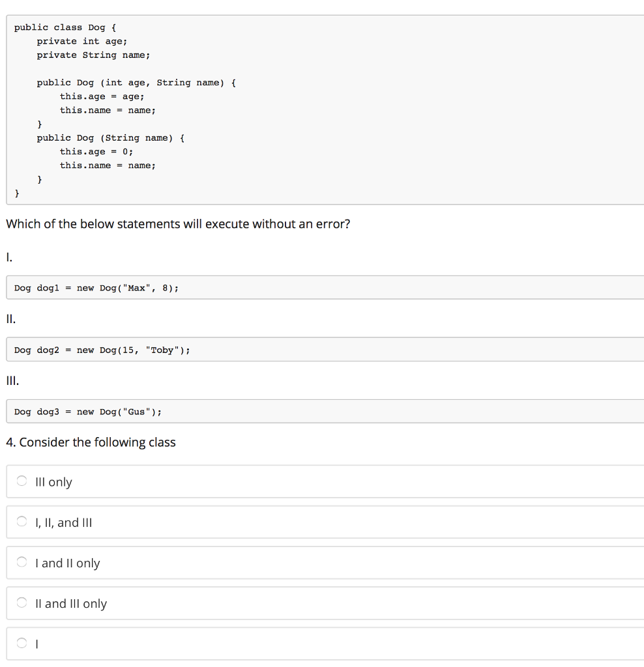Click the "II and III only" answer text
Screen dimensions: 644x667
(x=71, y=604)
